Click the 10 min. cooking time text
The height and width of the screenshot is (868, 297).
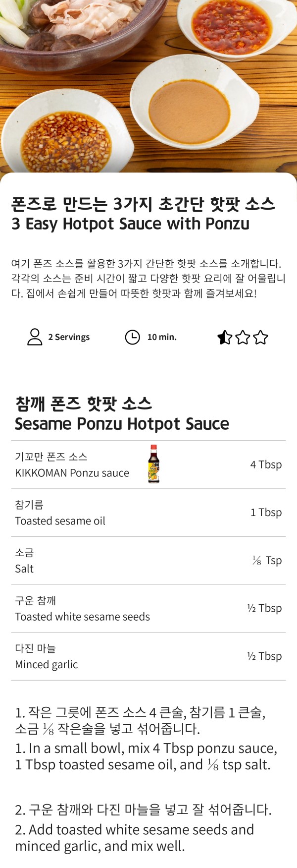(162, 337)
